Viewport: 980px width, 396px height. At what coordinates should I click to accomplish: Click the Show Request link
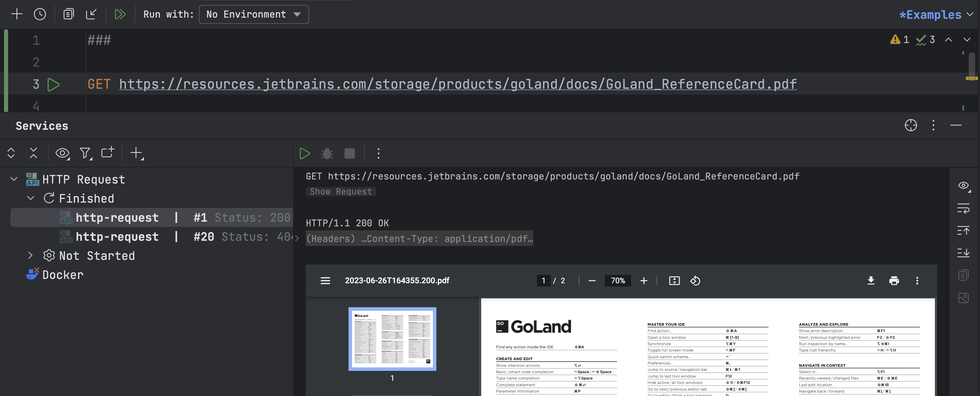[x=340, y=192]
